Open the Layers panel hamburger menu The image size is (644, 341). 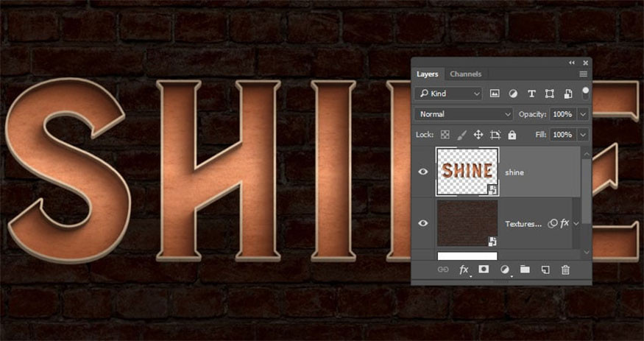[583, 74]
